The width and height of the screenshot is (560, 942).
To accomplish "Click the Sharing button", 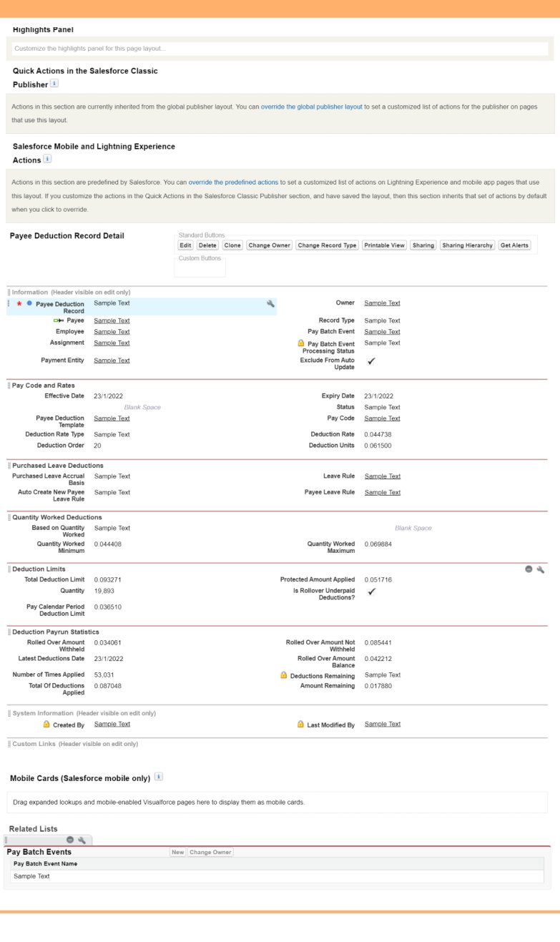I will click(423, 245).
